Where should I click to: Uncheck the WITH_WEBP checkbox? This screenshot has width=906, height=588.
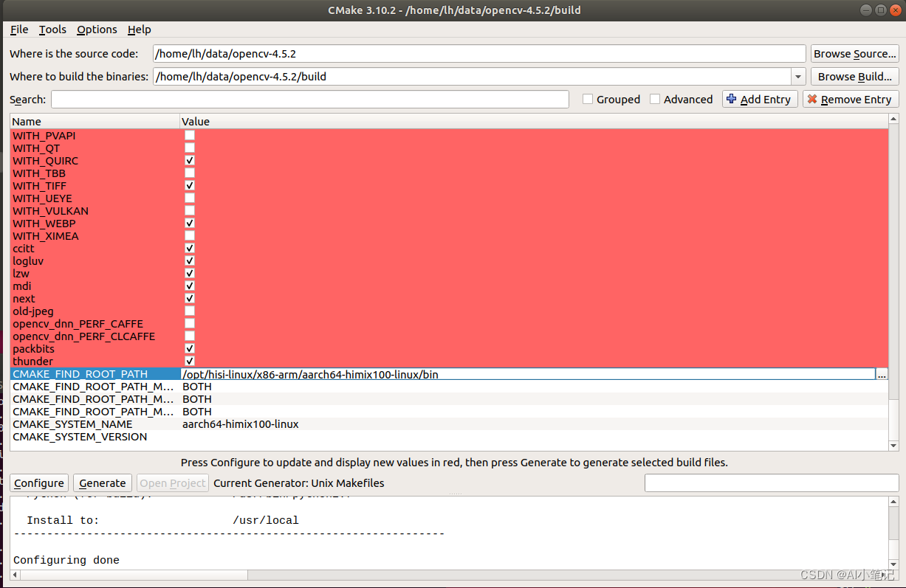(190, 224)
